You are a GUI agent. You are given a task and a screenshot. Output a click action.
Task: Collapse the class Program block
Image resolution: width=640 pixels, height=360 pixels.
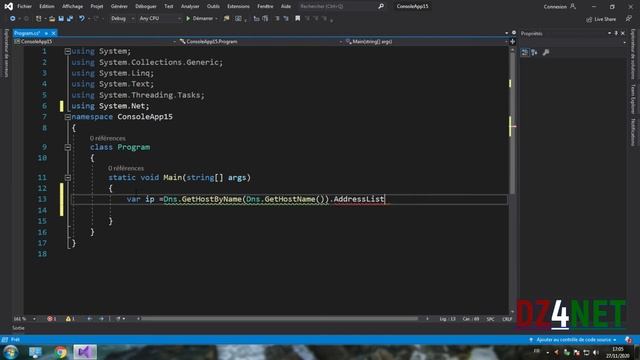point(68,147)
